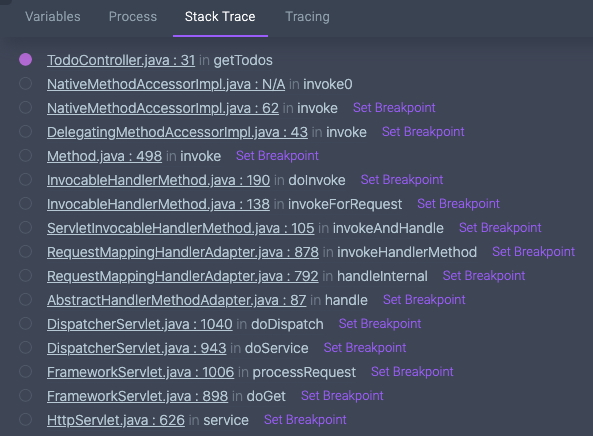Image resolution: width=593 pixels, height=436 pixels.
Task: Open InvocableHandlerMethod.java : 190 link
Action: (x=158, y=180)
